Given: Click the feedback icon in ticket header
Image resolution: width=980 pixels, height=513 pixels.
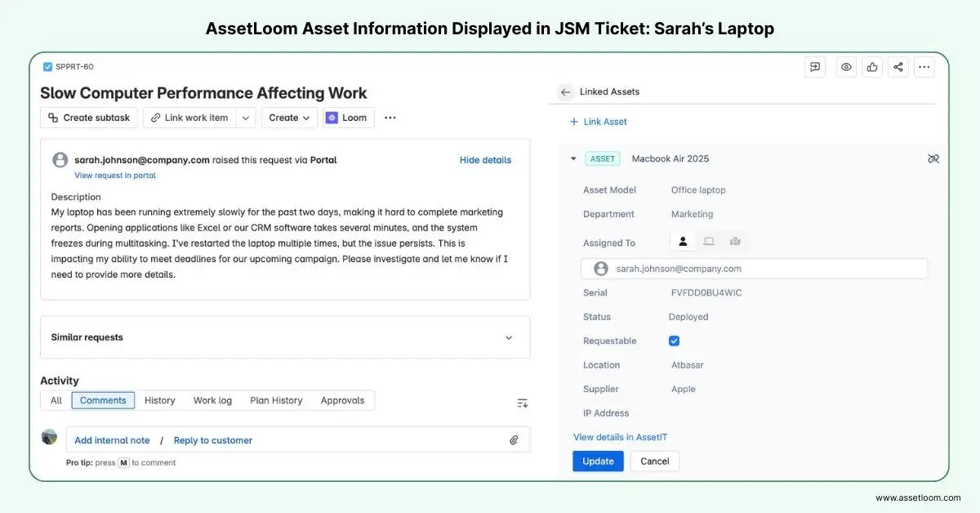Looking at the screenshot, I should point(814,68).
